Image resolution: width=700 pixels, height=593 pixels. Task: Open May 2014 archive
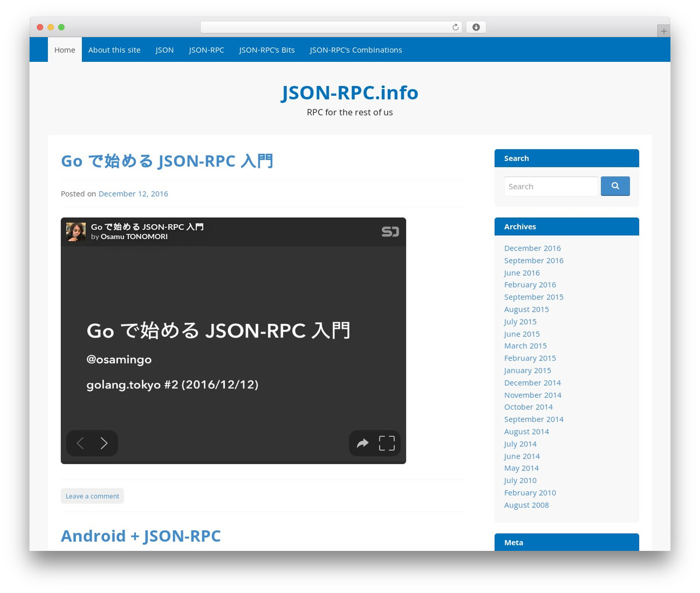521,468
